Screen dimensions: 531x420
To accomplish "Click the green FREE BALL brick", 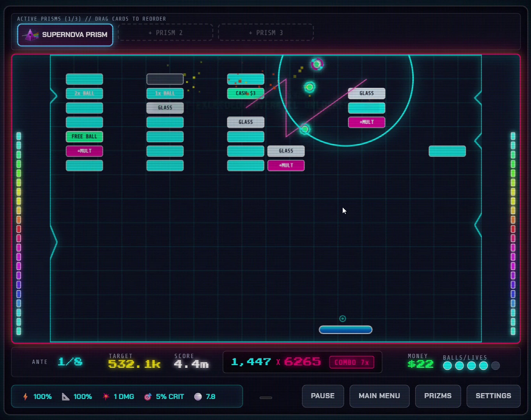I will 84,137.
